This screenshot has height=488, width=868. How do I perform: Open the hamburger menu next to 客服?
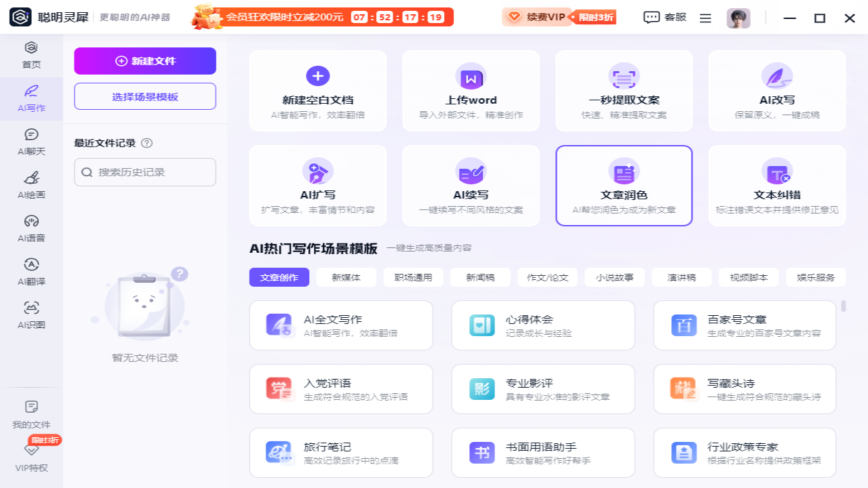pyautogui.click(x=705, y=18)
